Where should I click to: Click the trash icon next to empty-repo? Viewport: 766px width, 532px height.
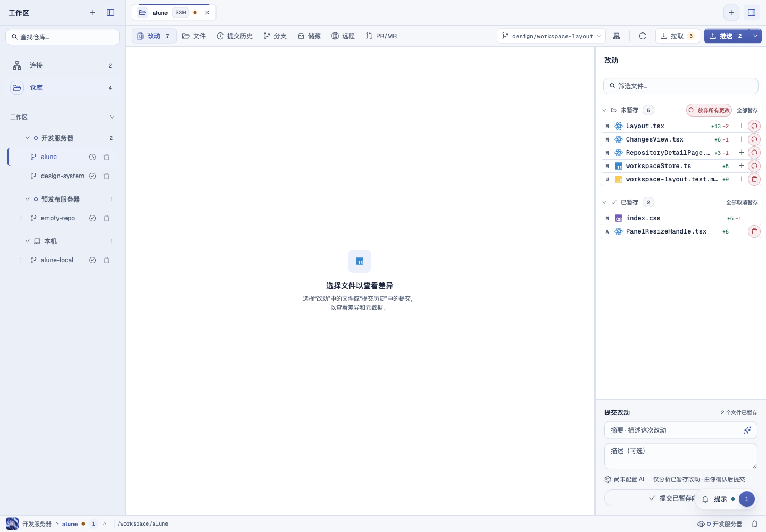point(106,218)
